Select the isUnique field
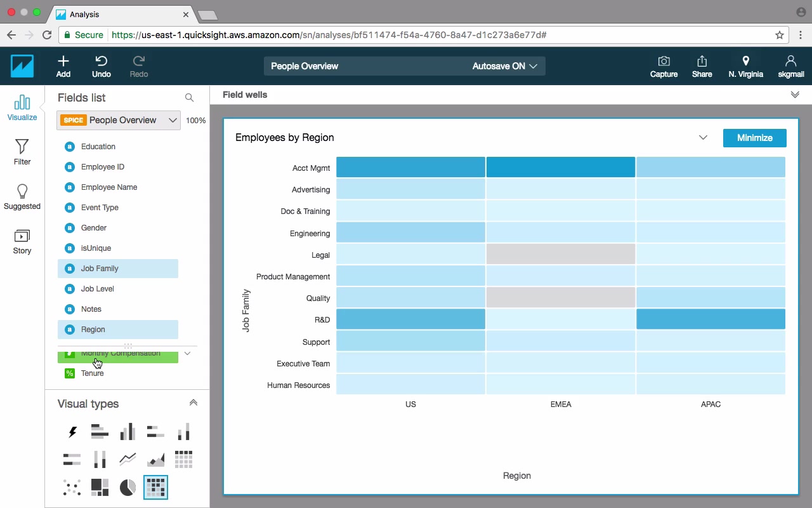Screen dimensions: 812x508 click(x=118, y=248)
